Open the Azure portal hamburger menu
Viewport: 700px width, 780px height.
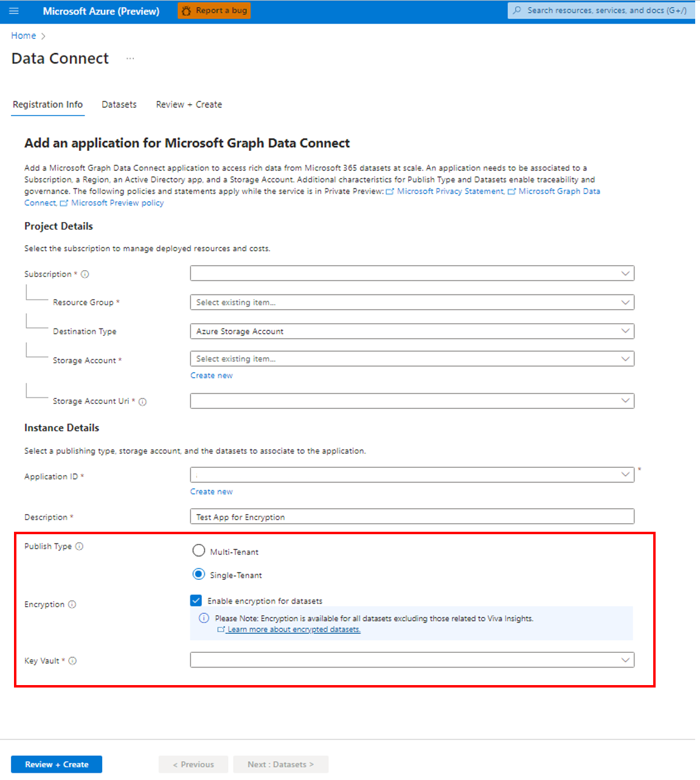coord(15,10)
